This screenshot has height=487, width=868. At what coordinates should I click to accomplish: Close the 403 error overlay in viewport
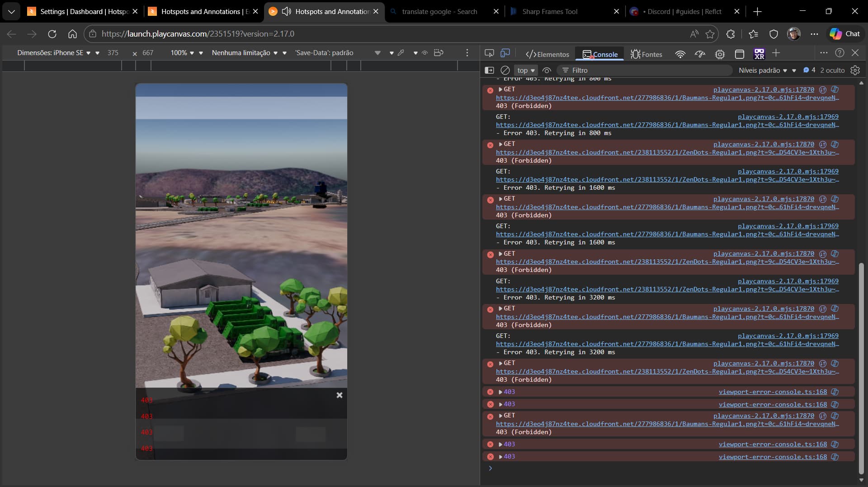point(340,395)
